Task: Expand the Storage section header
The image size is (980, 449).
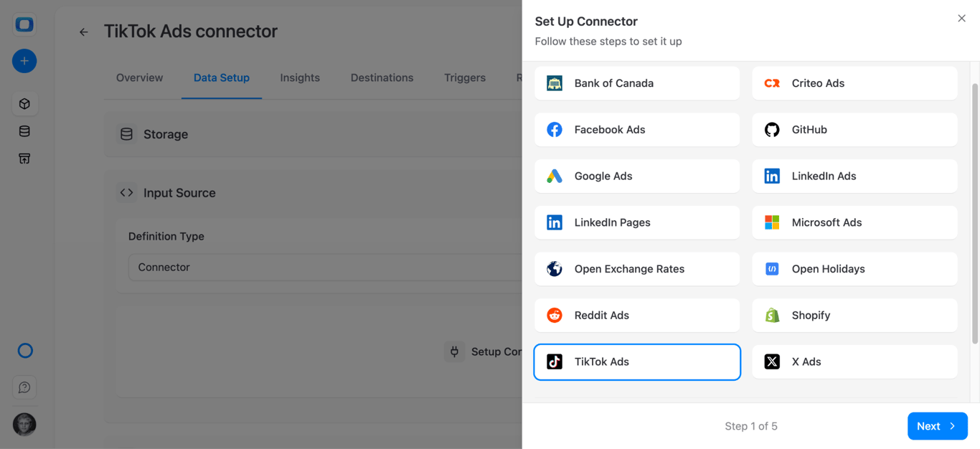Action: coord(314,134)
